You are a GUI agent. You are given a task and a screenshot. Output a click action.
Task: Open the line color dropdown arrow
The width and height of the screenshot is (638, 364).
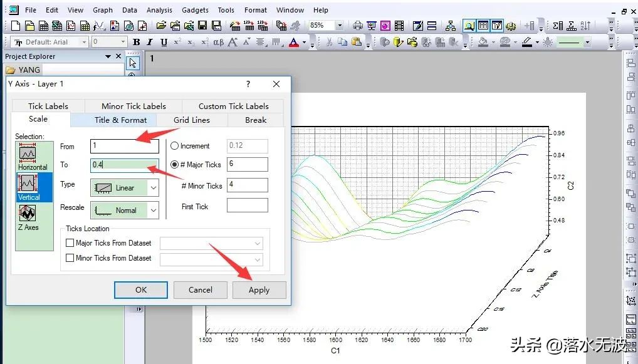point(537,43)
